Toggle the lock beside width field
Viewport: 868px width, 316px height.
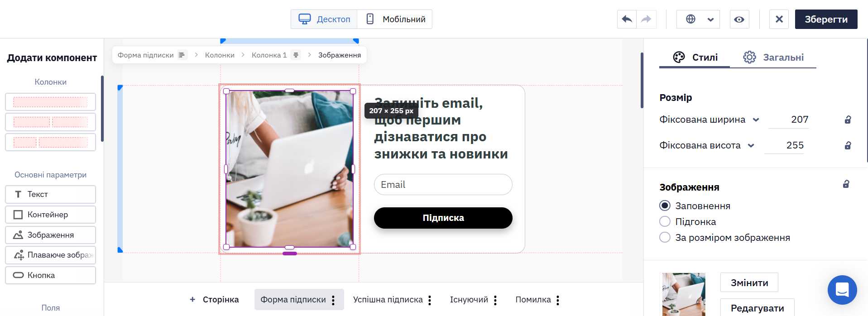848,120
